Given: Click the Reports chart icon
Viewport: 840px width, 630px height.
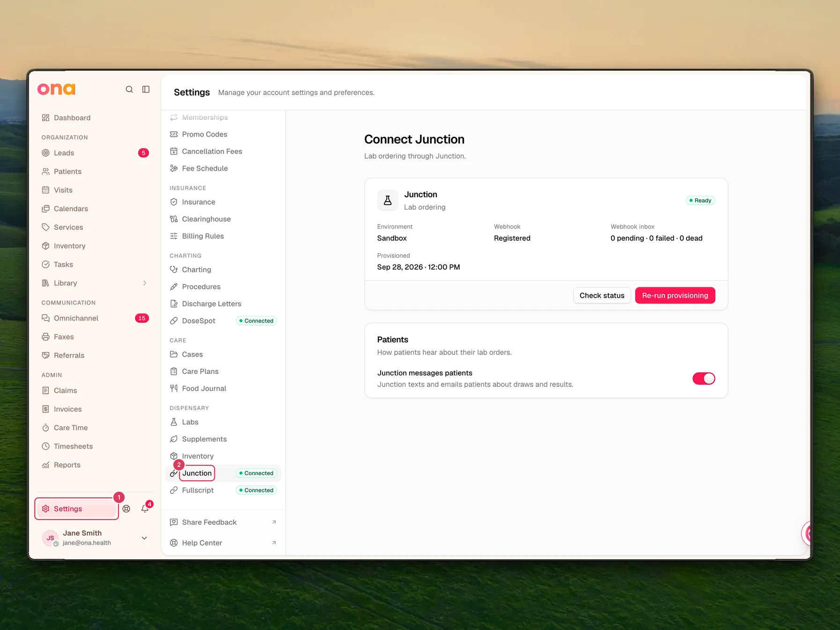Looking at the screenshot, I should (45, 465).
